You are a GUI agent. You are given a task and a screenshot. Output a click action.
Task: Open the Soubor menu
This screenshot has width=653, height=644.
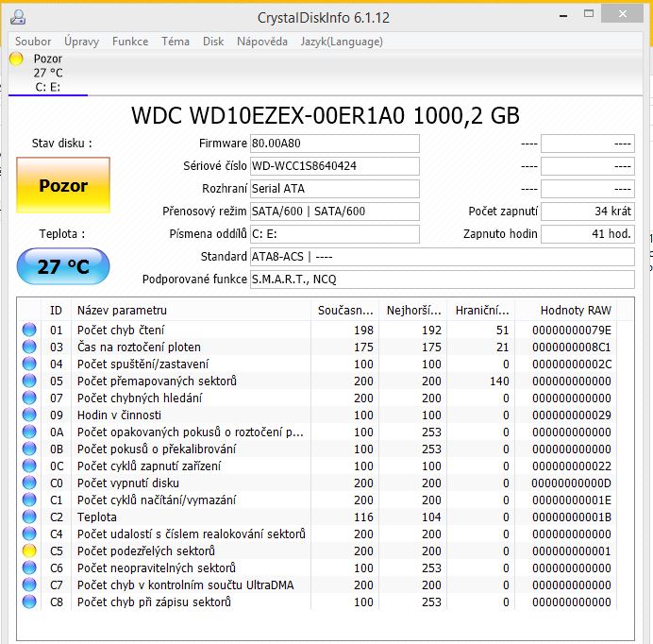point(33,42)
